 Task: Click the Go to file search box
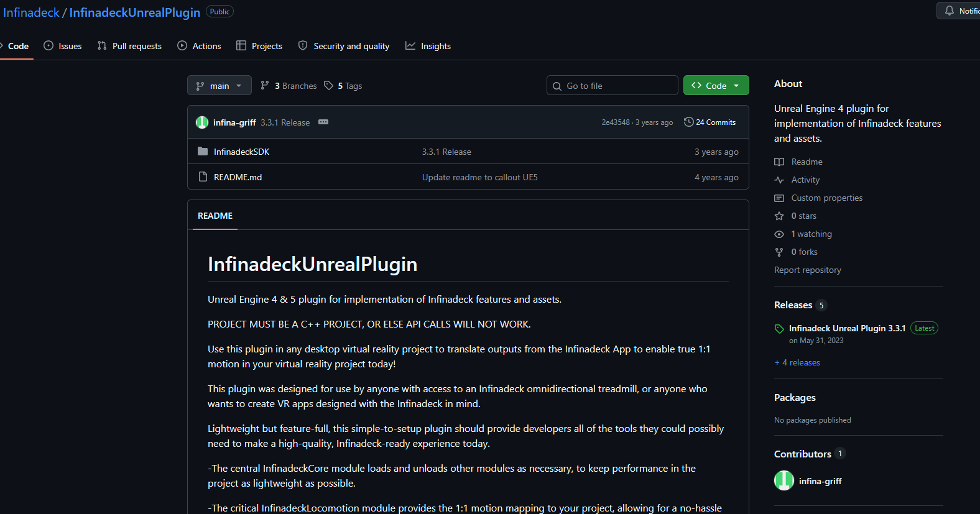[612, 86]
